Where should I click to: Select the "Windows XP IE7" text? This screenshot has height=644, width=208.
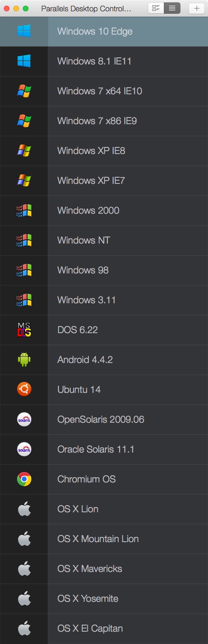tap(91, 181)
